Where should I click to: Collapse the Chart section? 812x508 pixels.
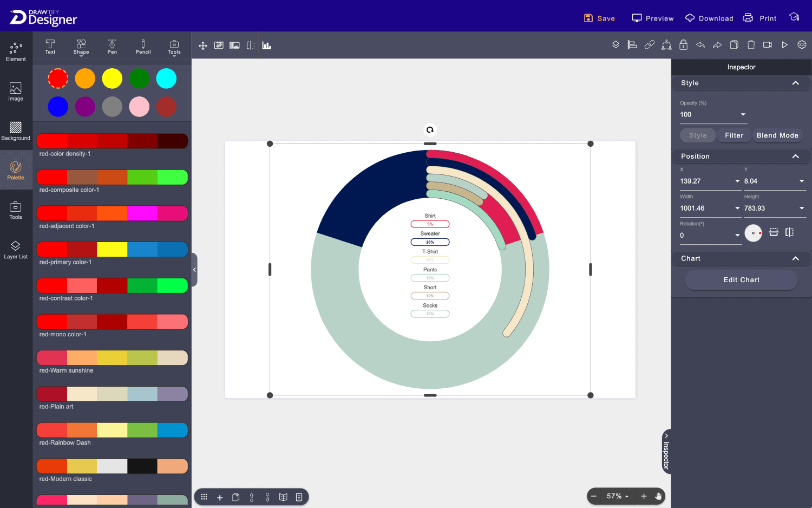tap(795, 259)
